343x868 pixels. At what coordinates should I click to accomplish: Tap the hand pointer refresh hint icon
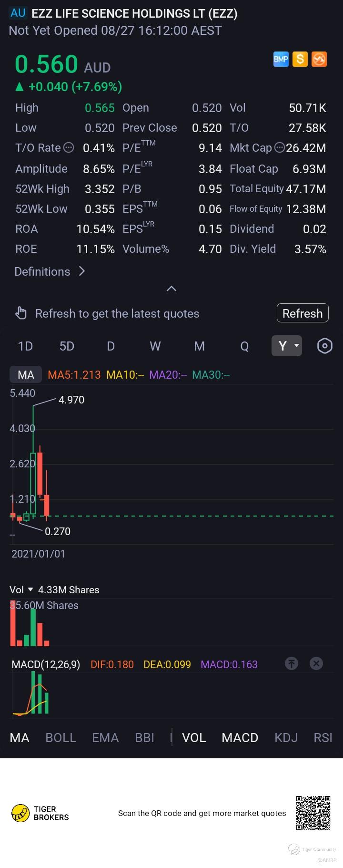click(21, 313)
